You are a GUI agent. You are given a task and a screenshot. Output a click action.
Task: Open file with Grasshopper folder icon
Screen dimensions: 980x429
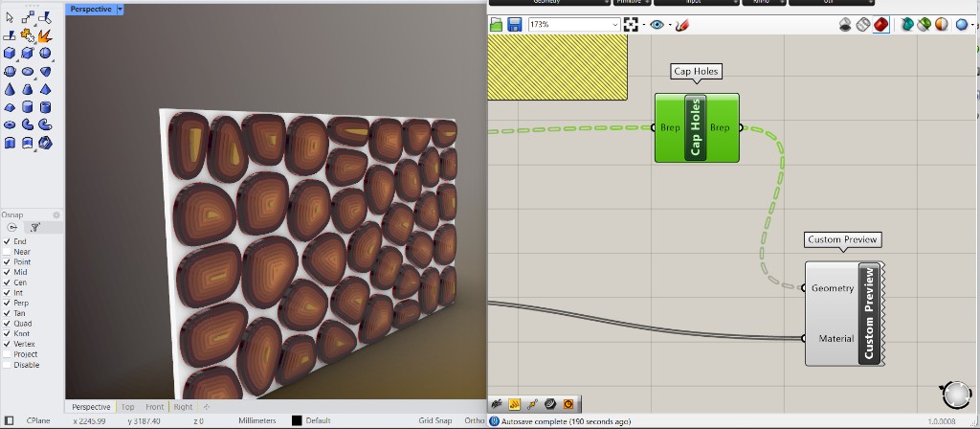pos(497,24)
